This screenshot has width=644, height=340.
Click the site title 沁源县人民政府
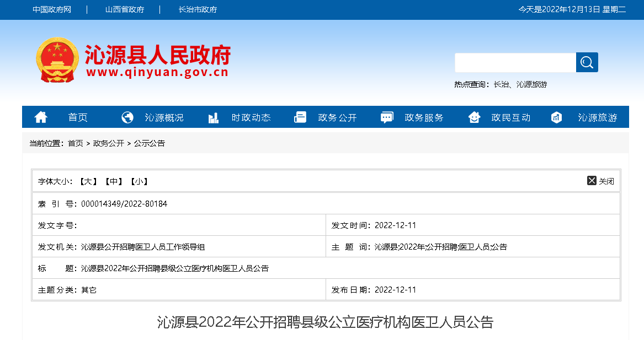(158, 55)
